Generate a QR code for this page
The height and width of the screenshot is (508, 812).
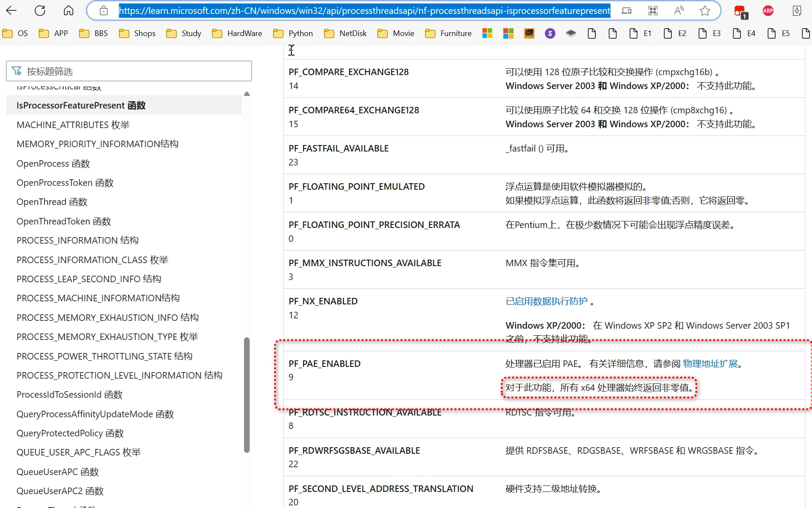click(x=653, y=10)
